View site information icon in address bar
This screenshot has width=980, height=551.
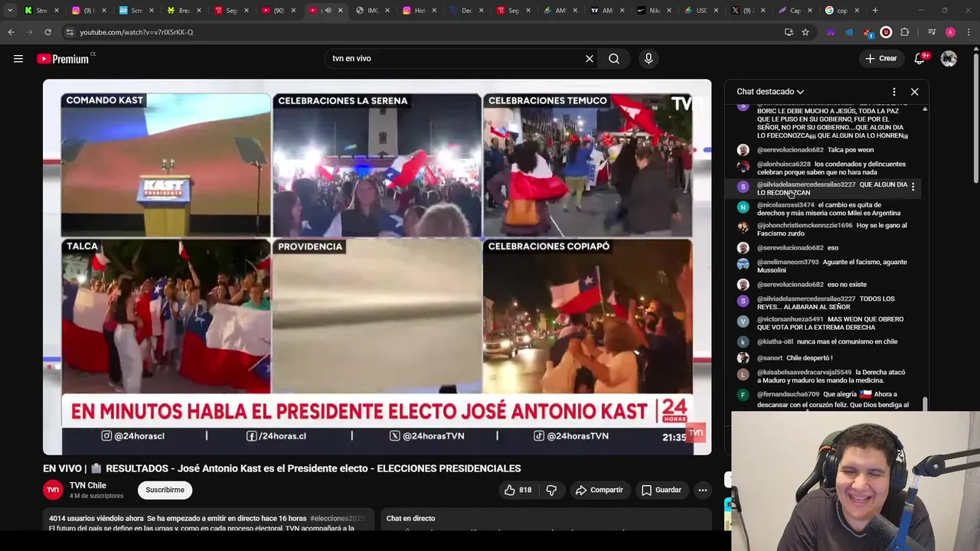tap(69, 32)
